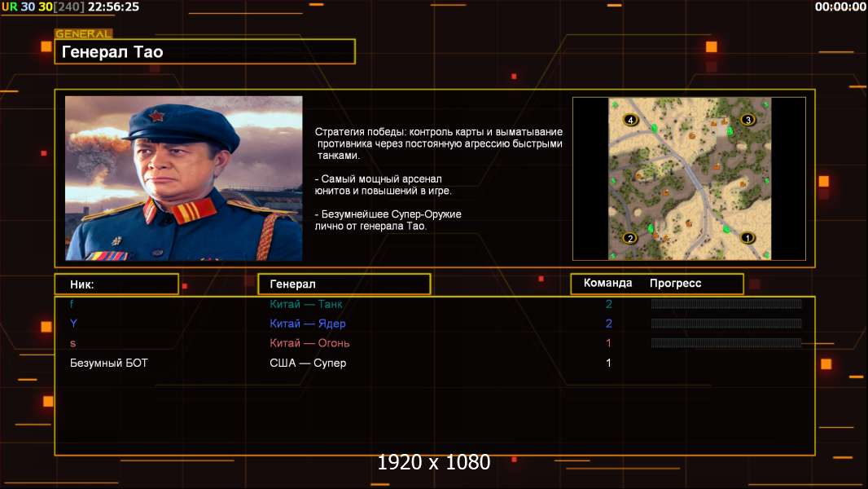Click the 'Самый мощный арсенал' bullet text
This screenshot has width=868, height=489.
[x=383, y=185]
